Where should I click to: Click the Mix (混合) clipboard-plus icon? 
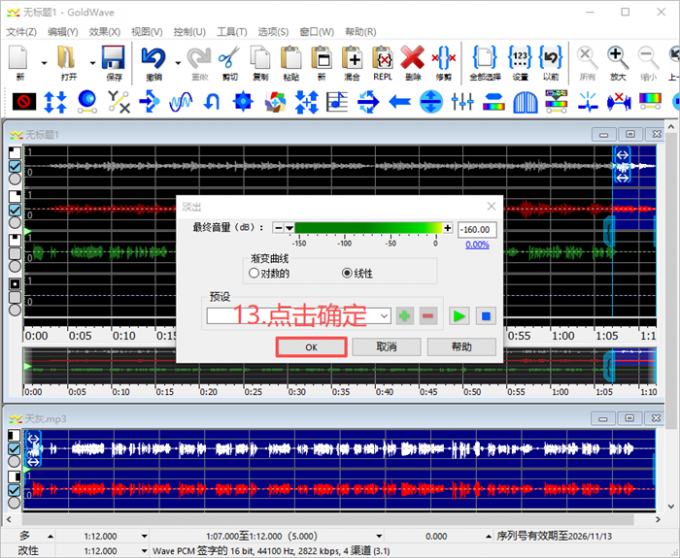(352, 58)
